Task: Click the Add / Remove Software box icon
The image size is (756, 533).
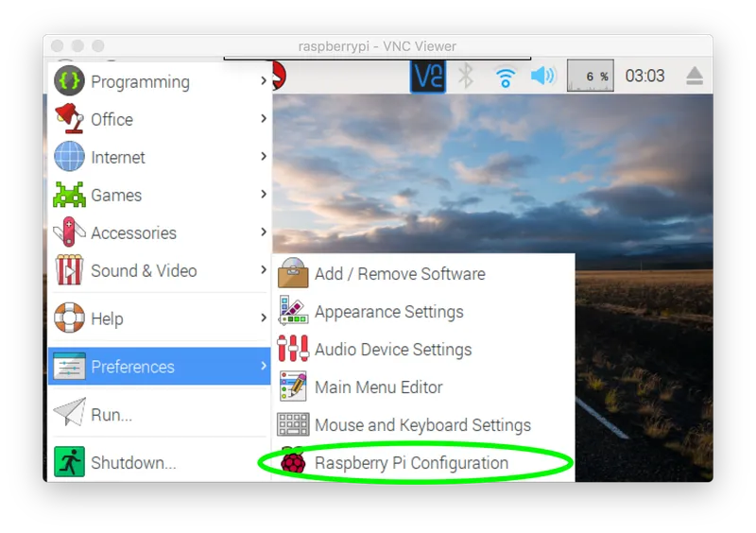Action: coord(293,273)
